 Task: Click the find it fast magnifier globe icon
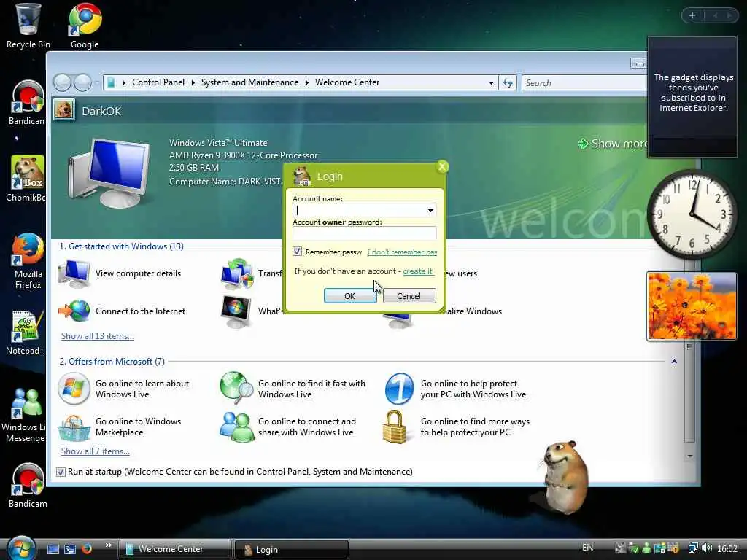click(237, 388)
